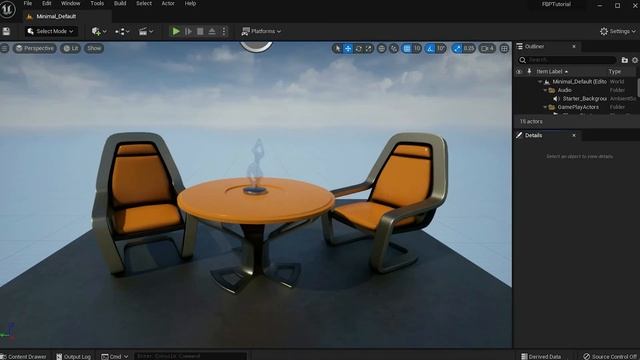The height and width of the screenshot is (360, 640).
Task: Toggle scale snapping
Action: click(x=457, y=49)
